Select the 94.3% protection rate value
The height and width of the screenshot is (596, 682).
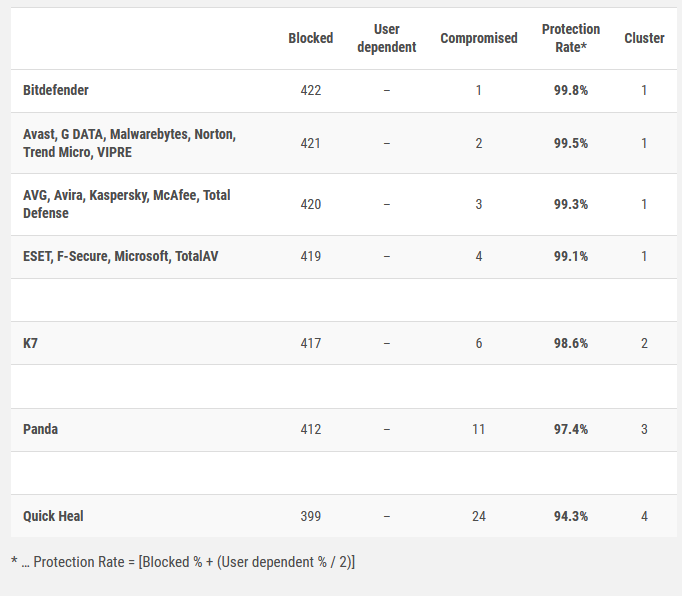pyautogui.click(x=571, y=516)
